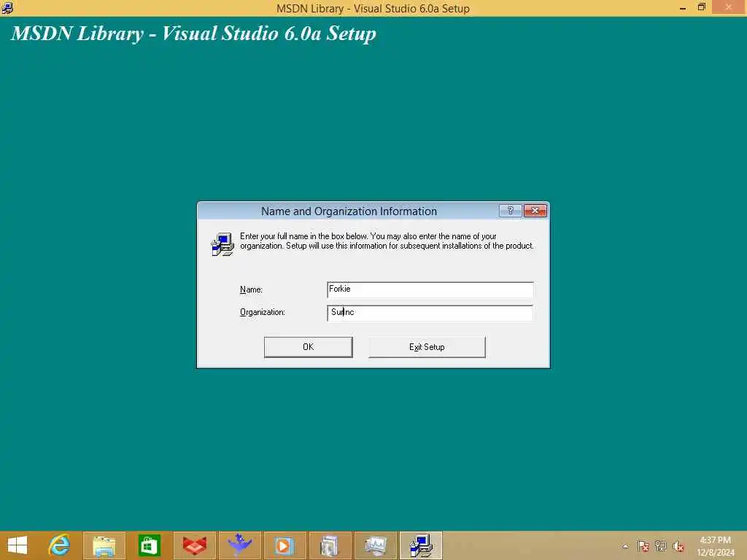Close the Name and Organization Information dialog
Image resolution: width=747 pixels, height=560 pixels.
tap(535, 211)
